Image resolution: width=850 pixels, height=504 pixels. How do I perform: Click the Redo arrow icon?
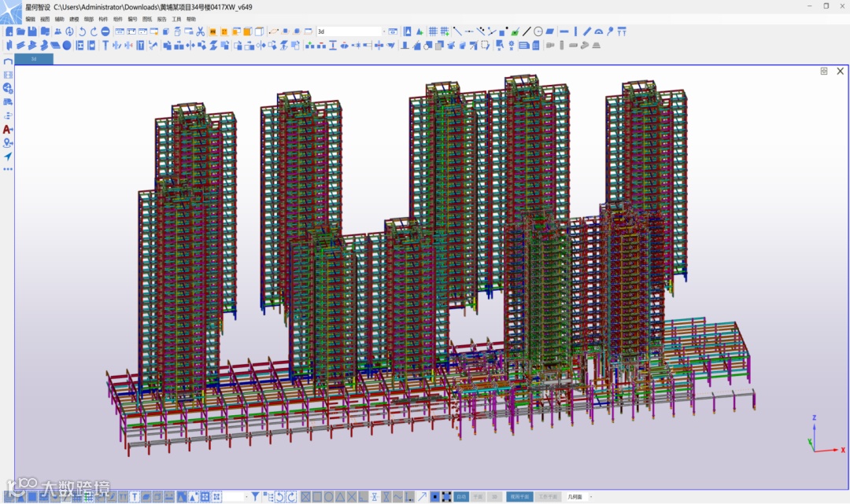(x=94, y=31)
